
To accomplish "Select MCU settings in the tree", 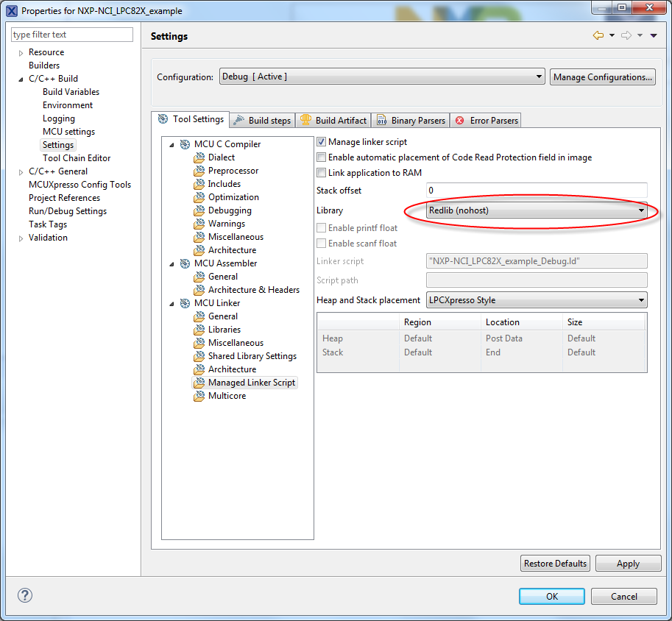I will tap(68, 132).
